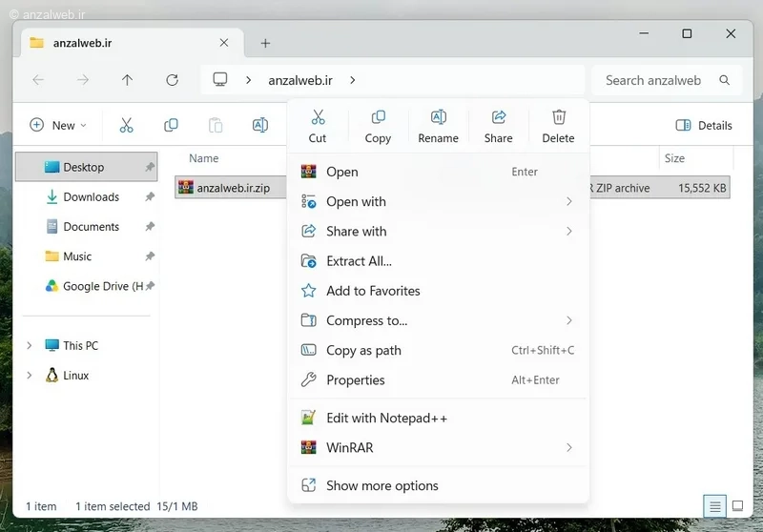Screen dimensions: 763x532
Task: Click Copy in the context menu top row
Action: pyautogui.click(x=378, y=127)
